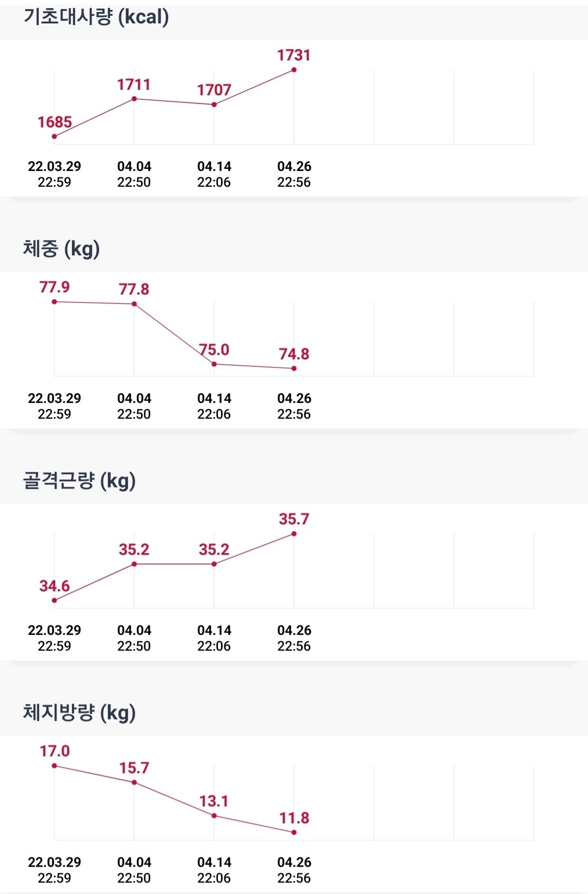
Task: Click the 77.9 kg weight point
Action: (x=54, y=302)
